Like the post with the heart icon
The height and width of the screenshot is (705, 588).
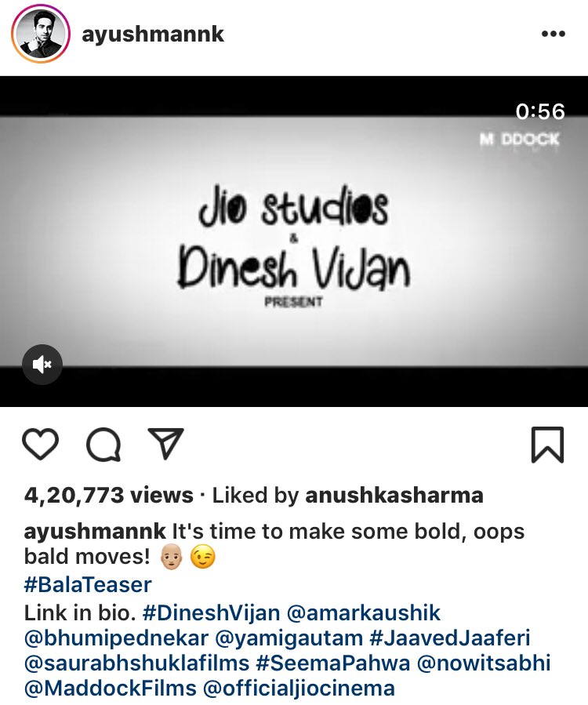coord(41,444)
